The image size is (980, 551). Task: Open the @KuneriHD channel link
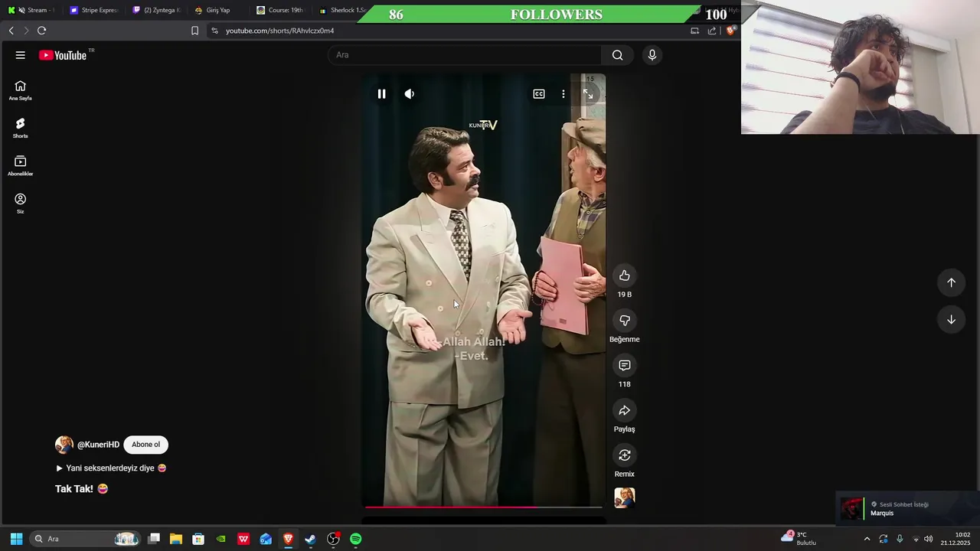point(98,445)
